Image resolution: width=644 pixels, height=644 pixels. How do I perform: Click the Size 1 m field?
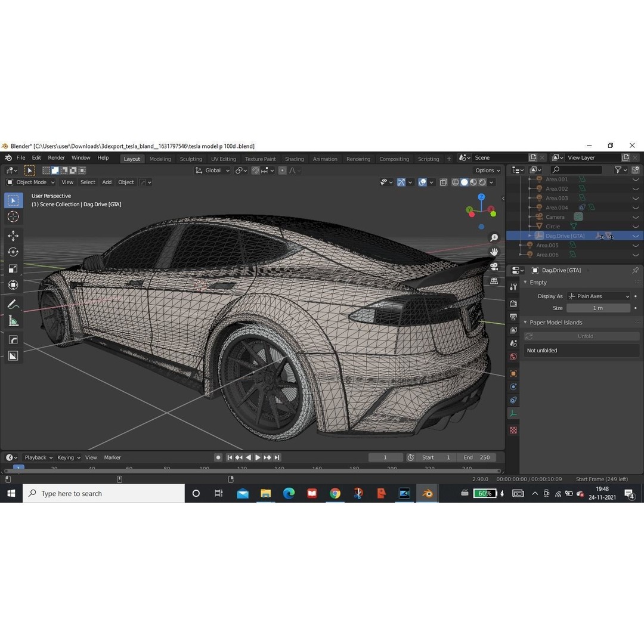pos(598,308)
